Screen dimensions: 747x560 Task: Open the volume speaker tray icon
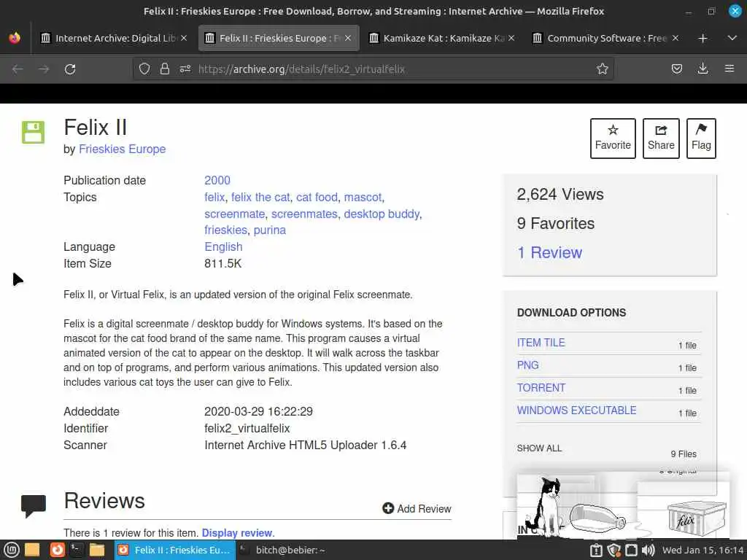(x=648, y=551)
